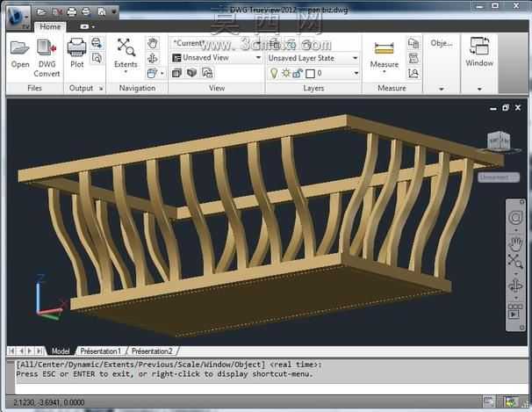Image resolution: width=532 pixels, height=412 pixels.
Task: Select the Pan hand on navigation bar
Action: coord(515,243)
